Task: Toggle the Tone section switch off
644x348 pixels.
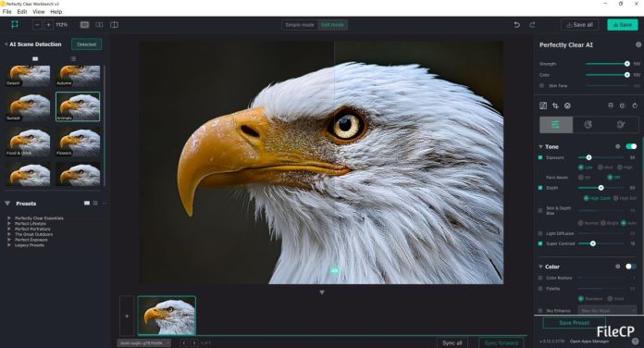Action: point(631,146)
